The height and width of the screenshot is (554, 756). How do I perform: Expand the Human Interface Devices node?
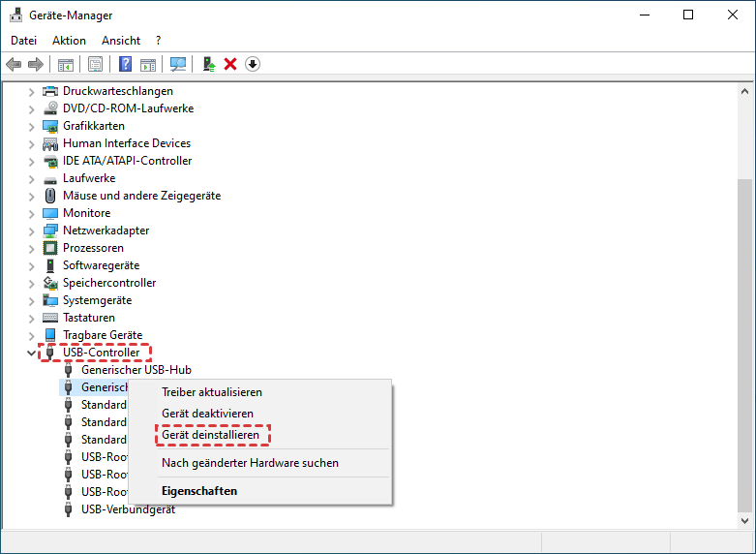tap(31, 143)
